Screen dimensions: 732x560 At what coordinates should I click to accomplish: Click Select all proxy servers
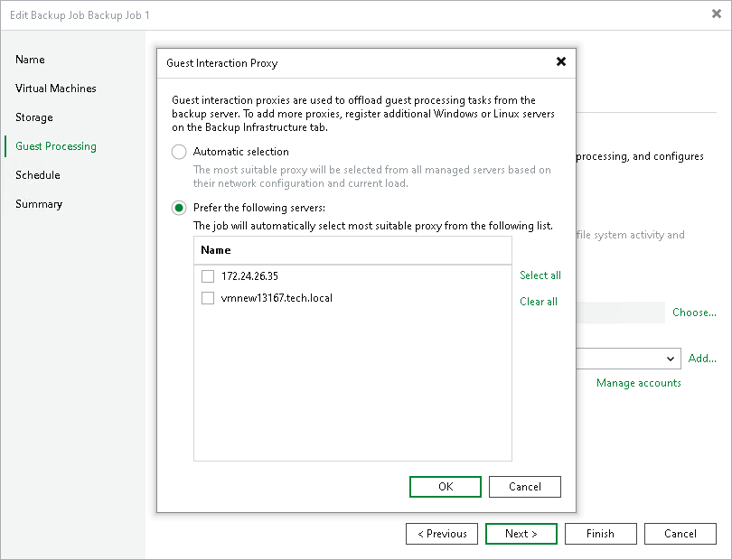tap(540, 275)
